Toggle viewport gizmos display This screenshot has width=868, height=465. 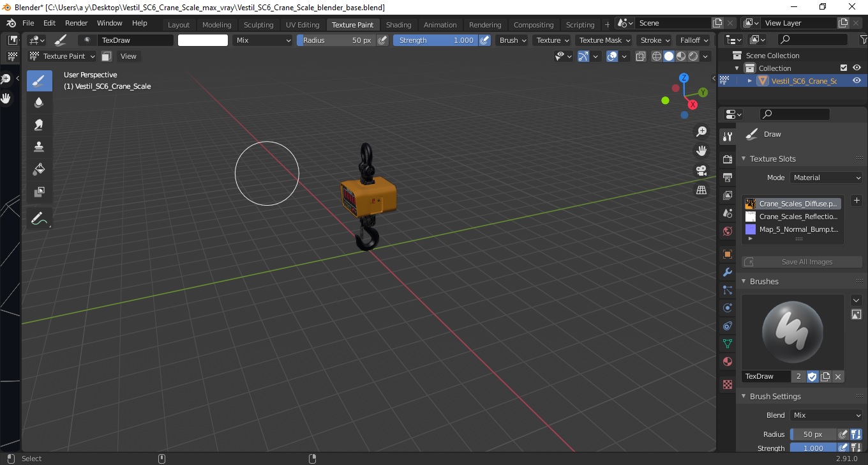[x=583, y=56]
